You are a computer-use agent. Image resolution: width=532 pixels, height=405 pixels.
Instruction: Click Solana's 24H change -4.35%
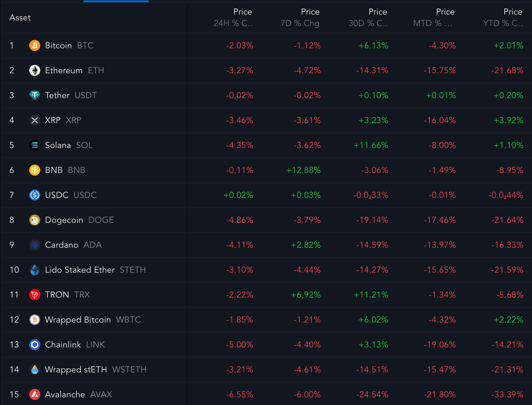coord(240,145)
